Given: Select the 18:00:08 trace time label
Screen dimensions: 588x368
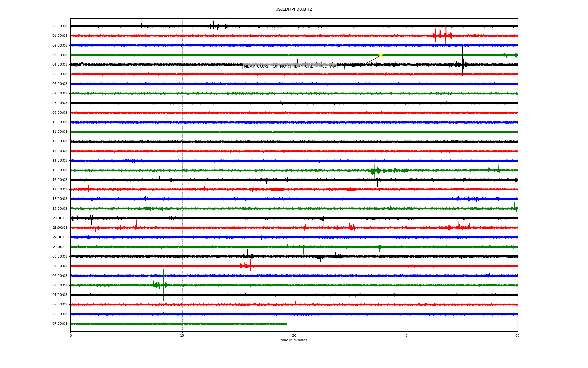Looking at the screenshot, I should [x=60, y=199].
